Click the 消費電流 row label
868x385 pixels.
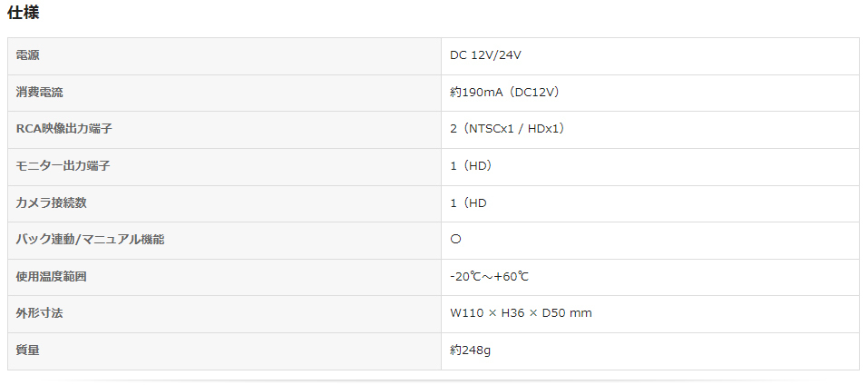(40, 93)
